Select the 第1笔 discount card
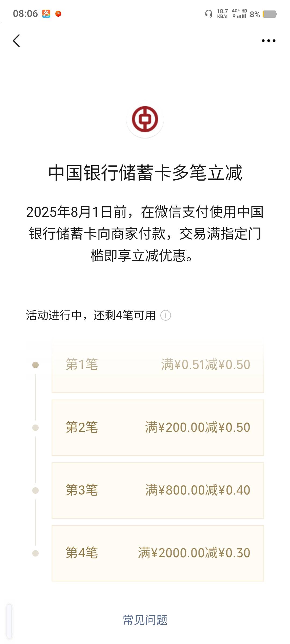 (158, 365)
